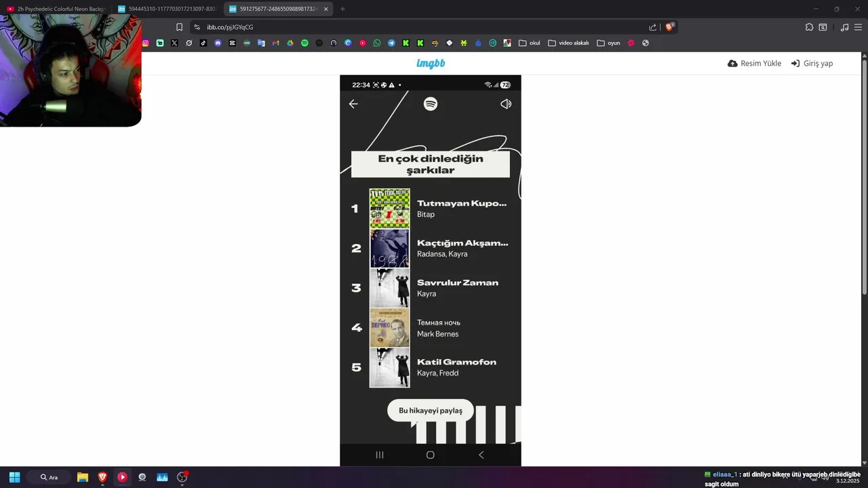The width and height of the screenshot is (868, 488).
Task: Open the Gmail bookmark
Action: coord(275,43)
